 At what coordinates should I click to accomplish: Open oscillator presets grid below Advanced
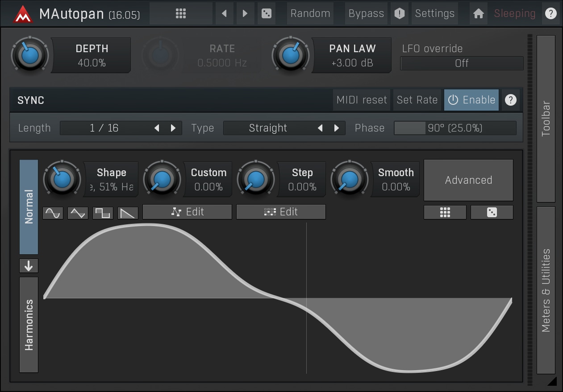click(x=445, y=212)
